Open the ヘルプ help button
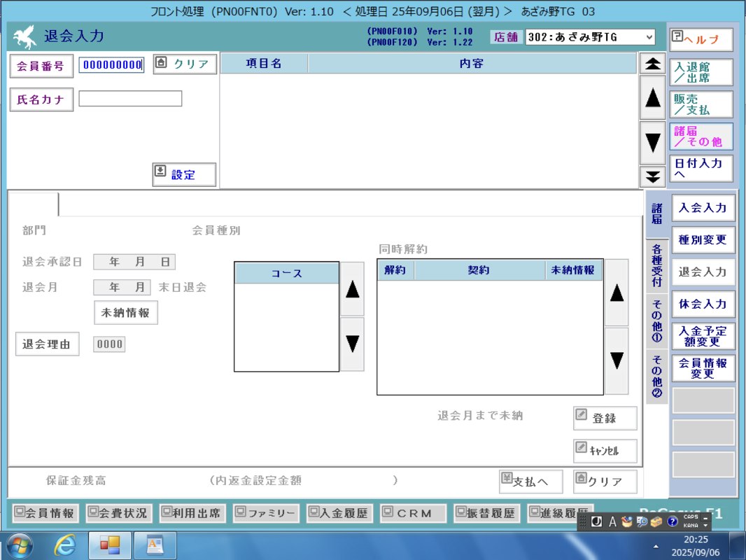The image size is (746, 560). coord(701,40)
